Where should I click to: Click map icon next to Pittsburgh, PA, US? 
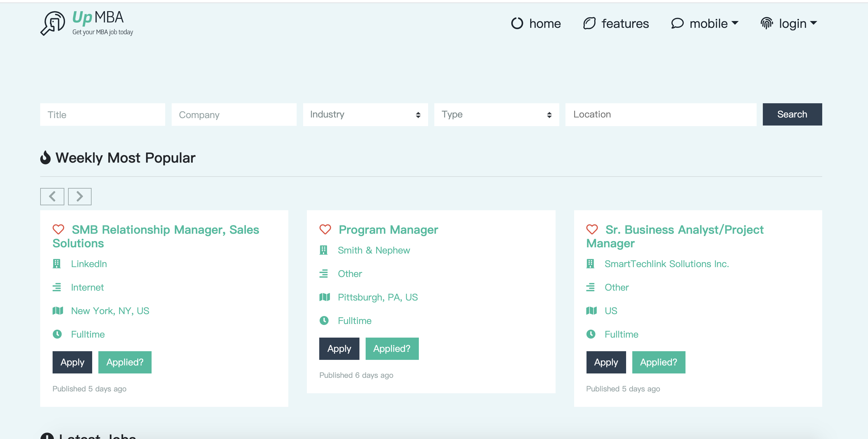click(324, 297)
